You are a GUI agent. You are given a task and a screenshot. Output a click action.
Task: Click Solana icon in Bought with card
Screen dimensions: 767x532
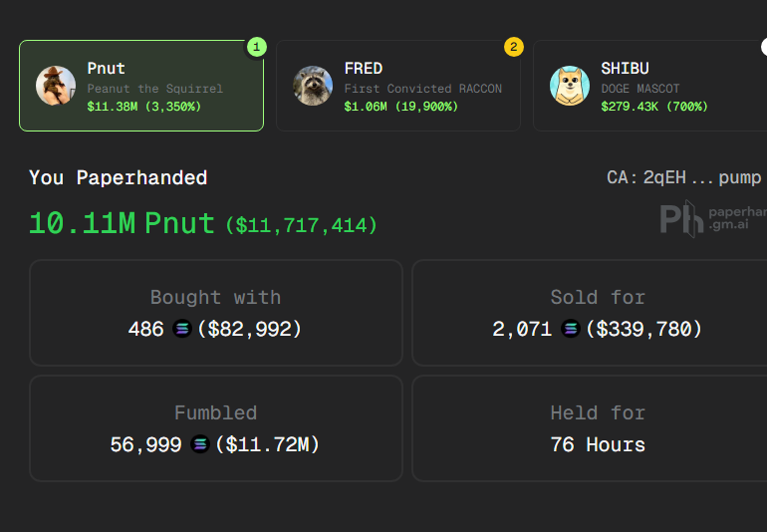182,329
